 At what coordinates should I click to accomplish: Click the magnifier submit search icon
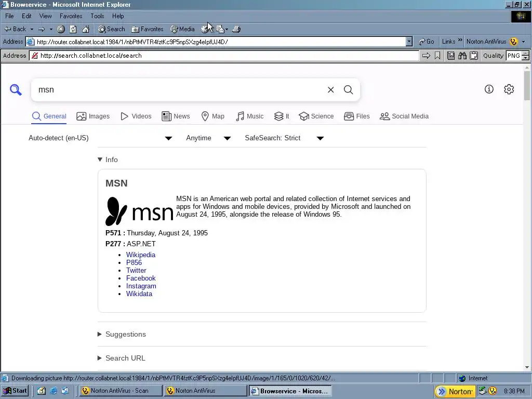[x=349, y=89]
